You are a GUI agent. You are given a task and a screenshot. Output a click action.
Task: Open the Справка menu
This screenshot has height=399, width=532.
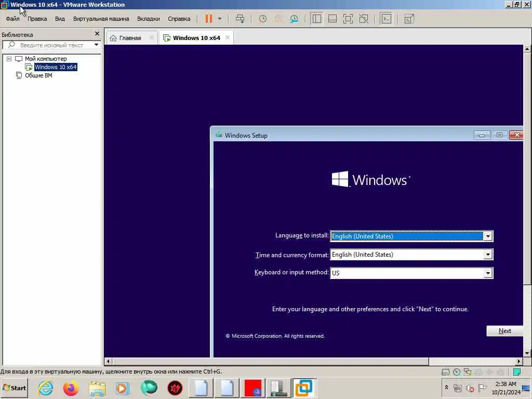pyautogui.click(x=179, y=19)
